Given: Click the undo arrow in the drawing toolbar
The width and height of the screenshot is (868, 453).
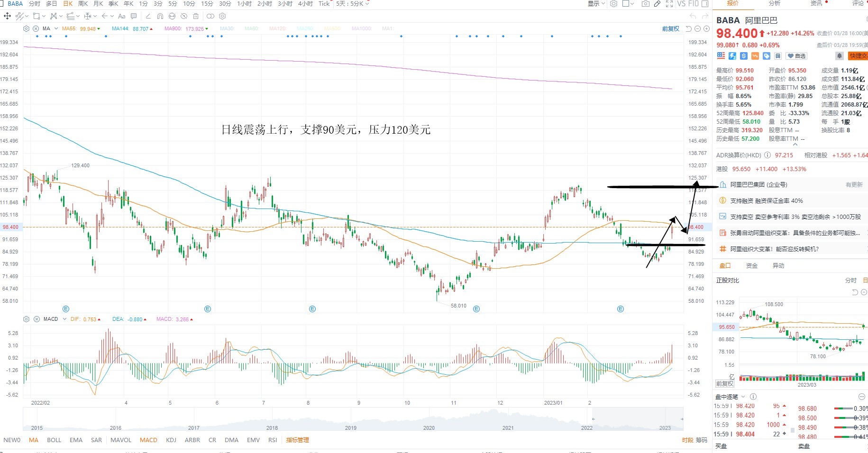Looking at the screenshot, I should [x=693, y=16].
